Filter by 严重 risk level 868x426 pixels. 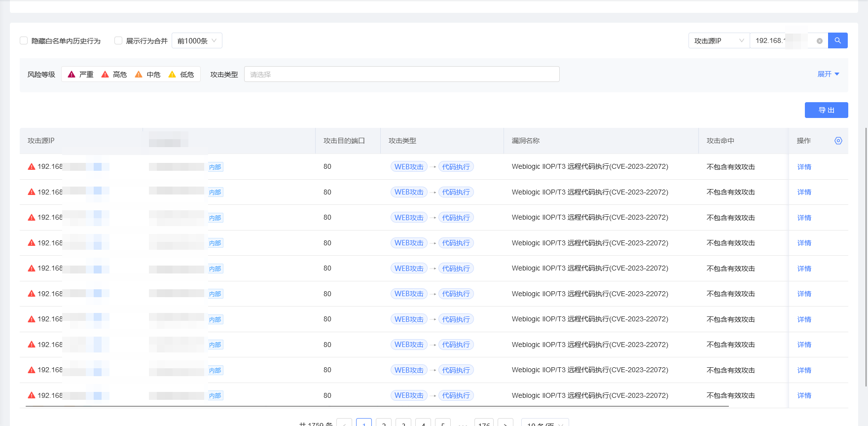tap(80, 75)
